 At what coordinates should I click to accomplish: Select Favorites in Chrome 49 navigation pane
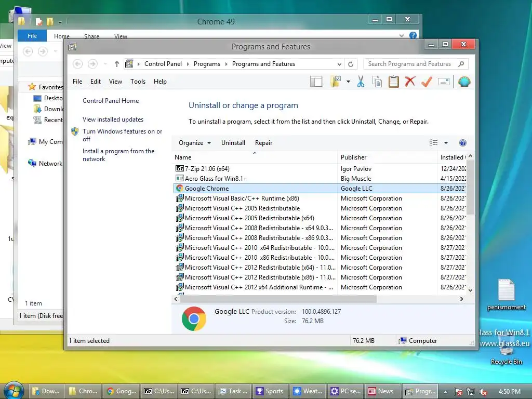point(50,87)
